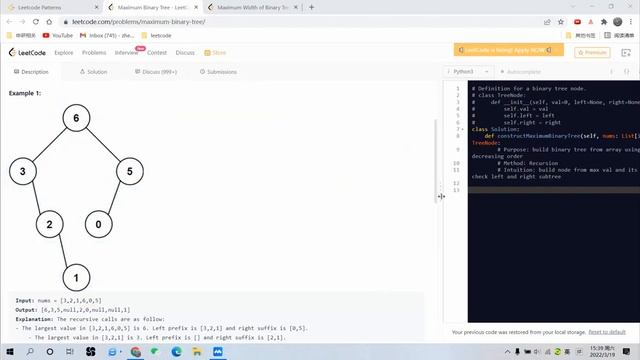Open the Python3 language dropdown

coord(468,71)
